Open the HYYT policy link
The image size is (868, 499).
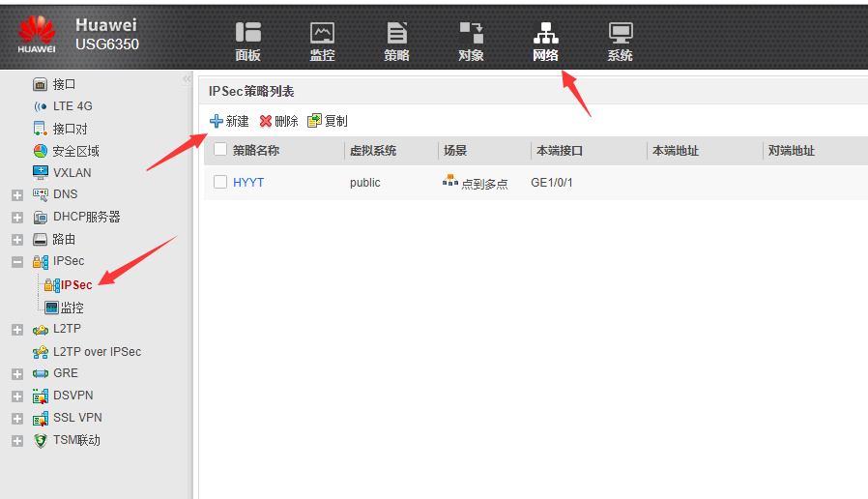pos(248,182)
